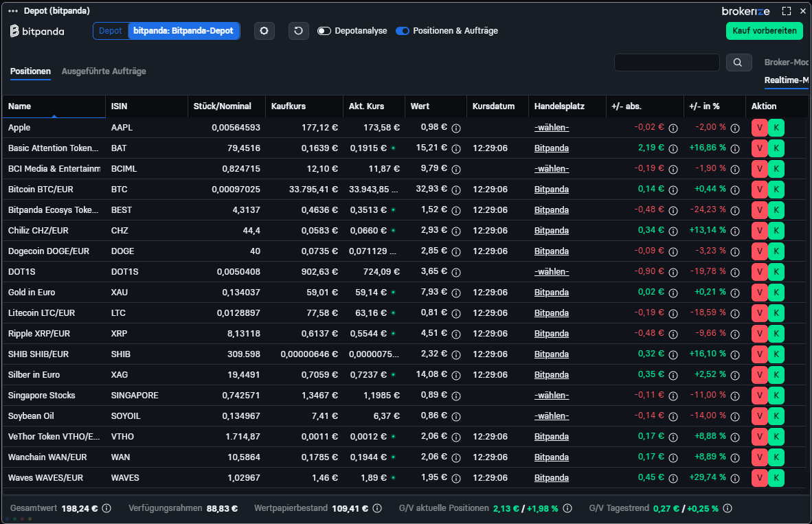This screenshot has width=812, height=524.
Task: Sell Ripple XRP/EUR via V button
Action: pyautogui.click(x=760, y=334)
